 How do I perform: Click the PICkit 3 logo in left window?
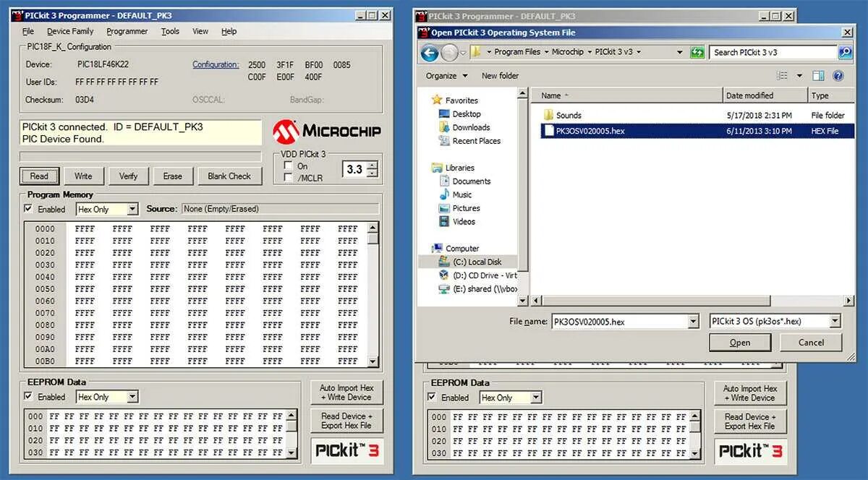coord(347,450)
